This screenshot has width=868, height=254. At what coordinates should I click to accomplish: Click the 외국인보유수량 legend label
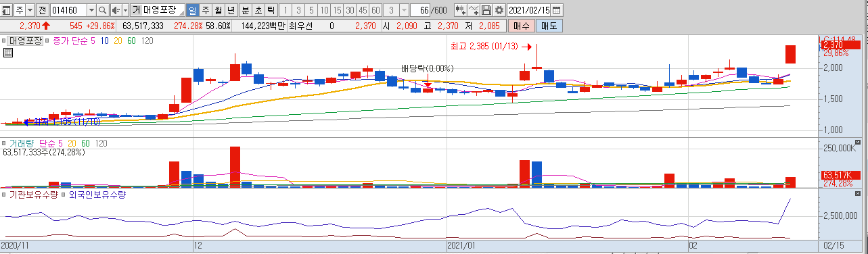(x=97, y=195)
